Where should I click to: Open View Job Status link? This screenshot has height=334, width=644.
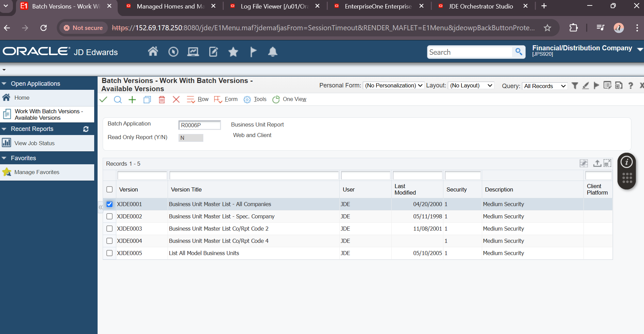[x=34, y=143]
